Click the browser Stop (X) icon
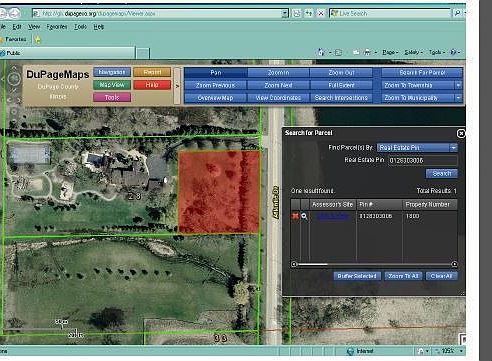The width and height of the screenshot is (492, 361). (321, 13)
